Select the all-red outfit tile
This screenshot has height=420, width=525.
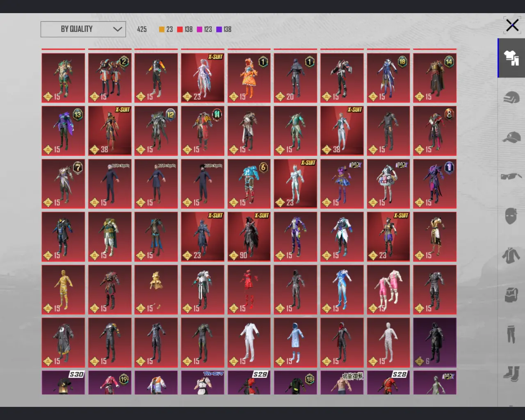point(249,290)
